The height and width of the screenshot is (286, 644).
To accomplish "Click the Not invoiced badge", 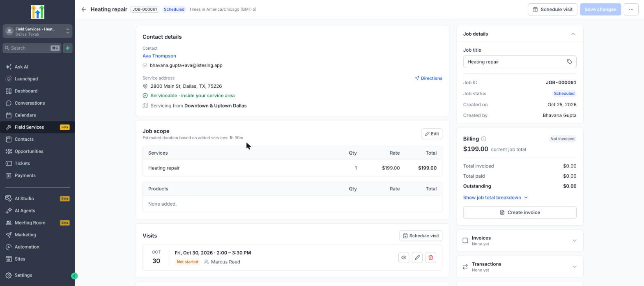I will 562,139.
